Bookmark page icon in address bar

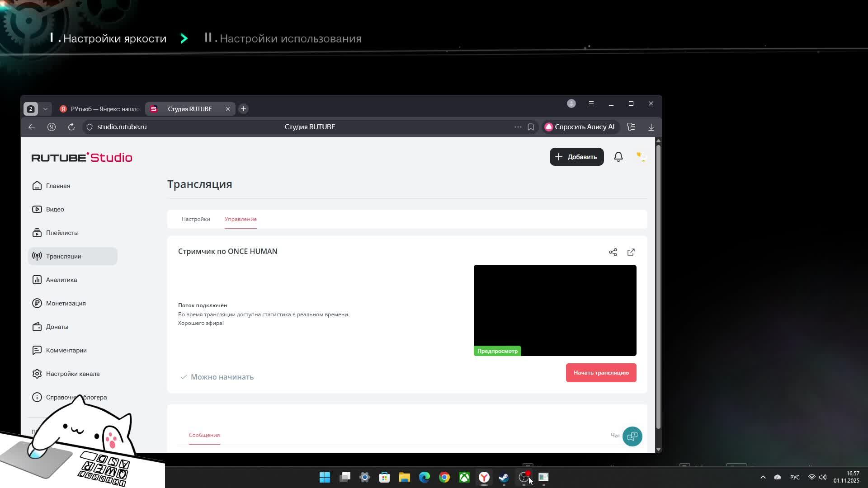click(531, 127)
